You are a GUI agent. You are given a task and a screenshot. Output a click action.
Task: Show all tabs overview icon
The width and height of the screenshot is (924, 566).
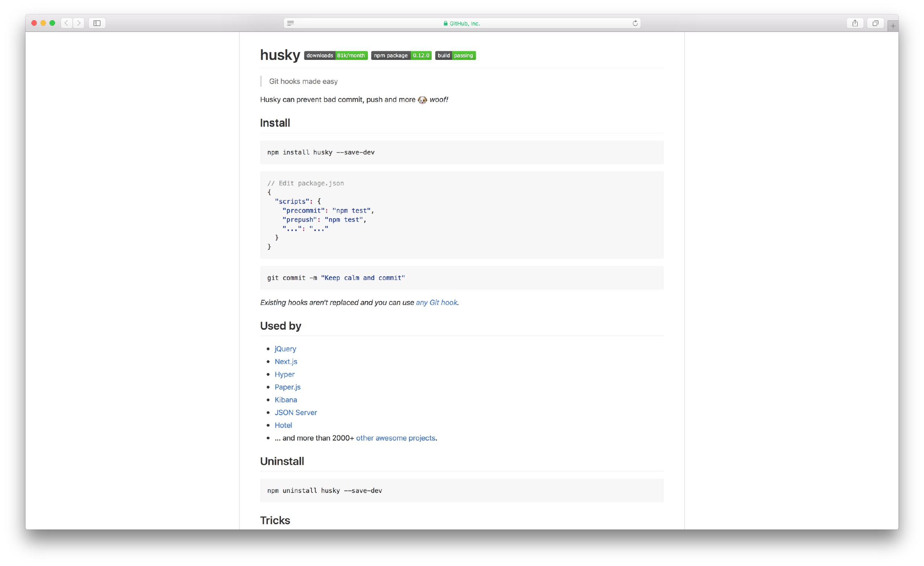pyautogui.click(x=875, y=23)
